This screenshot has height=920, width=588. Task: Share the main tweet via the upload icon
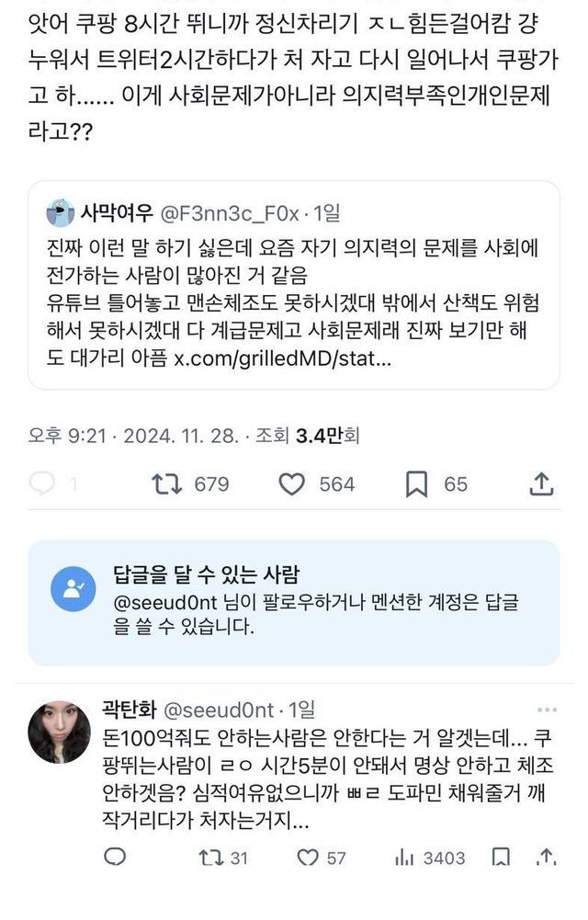click(542, 483)
